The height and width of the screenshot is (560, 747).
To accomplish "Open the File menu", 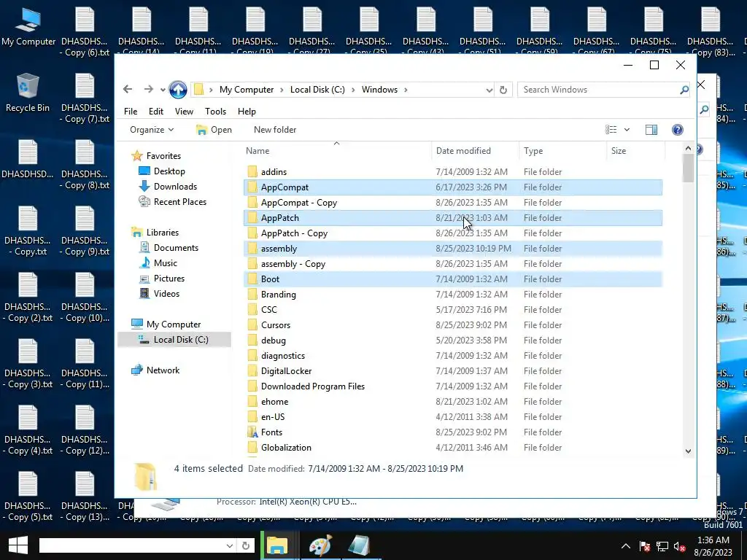I will point(131,111).
